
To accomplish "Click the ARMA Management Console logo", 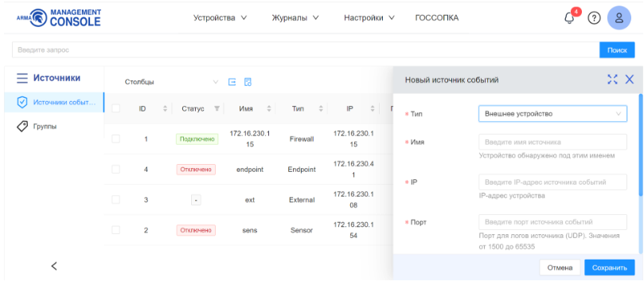I will pyautogui.click(x=59, y=18).
